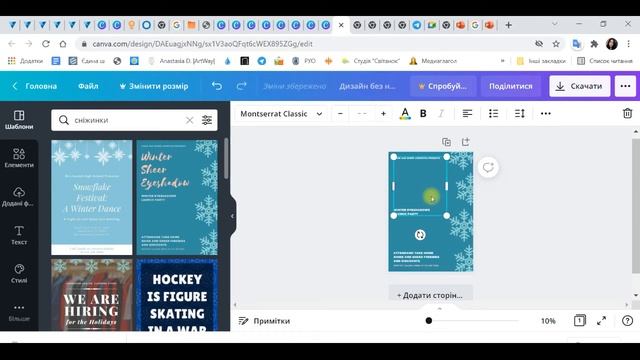Bookmark this page with the star icon

[x=556, y=44]
